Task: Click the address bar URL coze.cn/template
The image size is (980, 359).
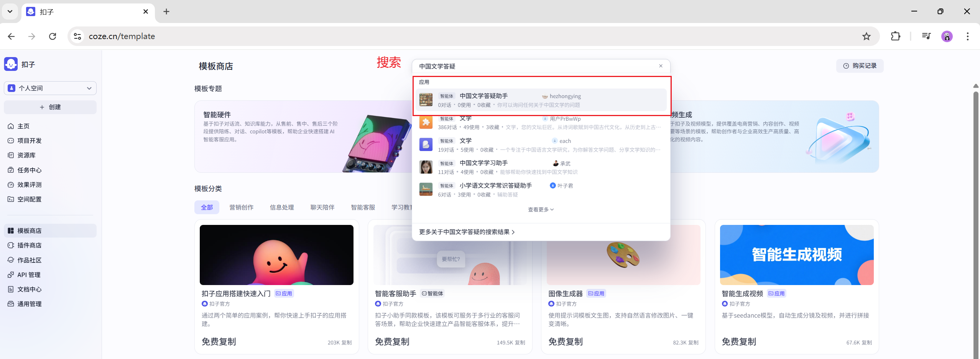Action: pos(122,36)
